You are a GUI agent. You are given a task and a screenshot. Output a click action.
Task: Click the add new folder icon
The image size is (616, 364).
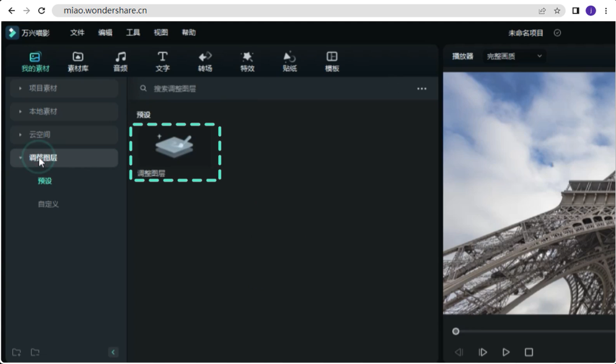coord(17,352)
